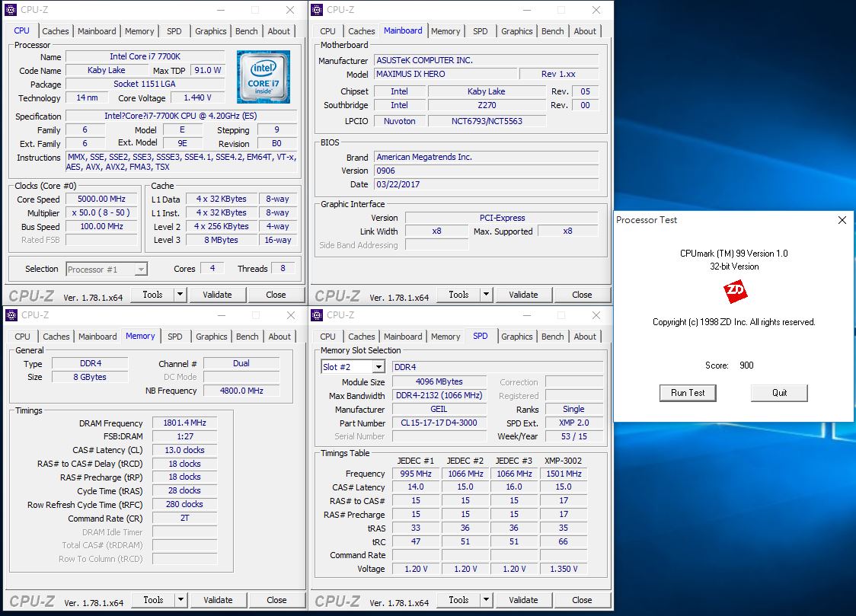Click Close button in Mainboard window
The width and height of the screenshot is (856, 616).
click(582, 295)
